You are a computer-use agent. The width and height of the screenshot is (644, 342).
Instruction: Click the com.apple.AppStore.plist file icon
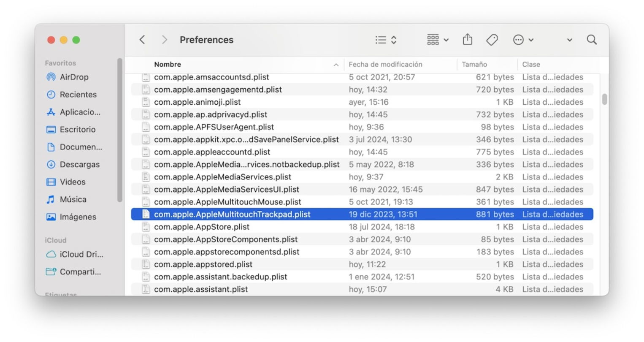(146, 227)
